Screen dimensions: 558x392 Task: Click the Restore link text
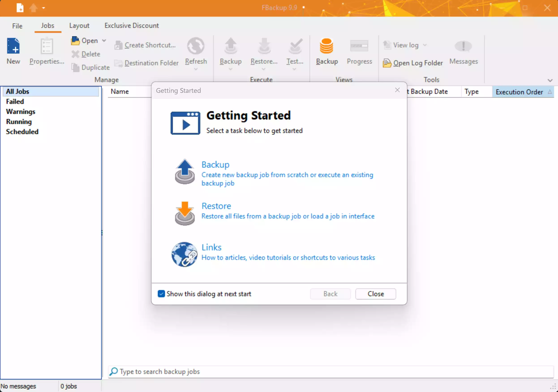coord(216,206)
